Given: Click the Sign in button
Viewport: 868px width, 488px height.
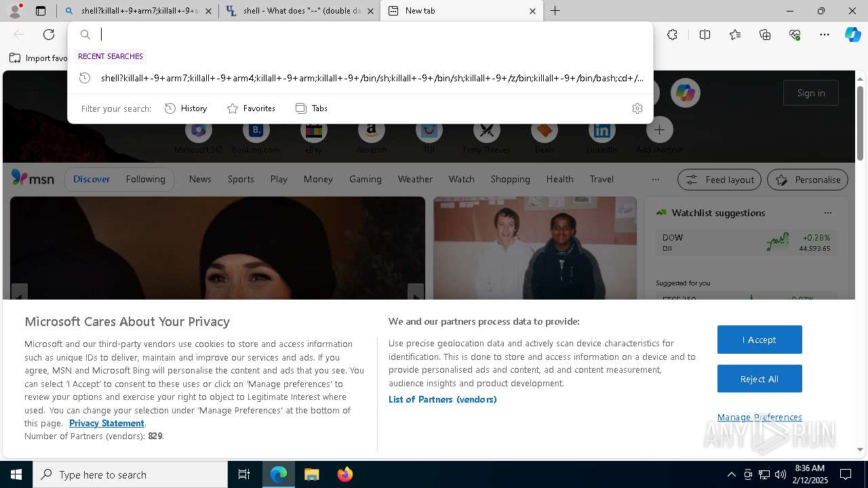Looking at the screenshot, I should (x=811, y=93).
